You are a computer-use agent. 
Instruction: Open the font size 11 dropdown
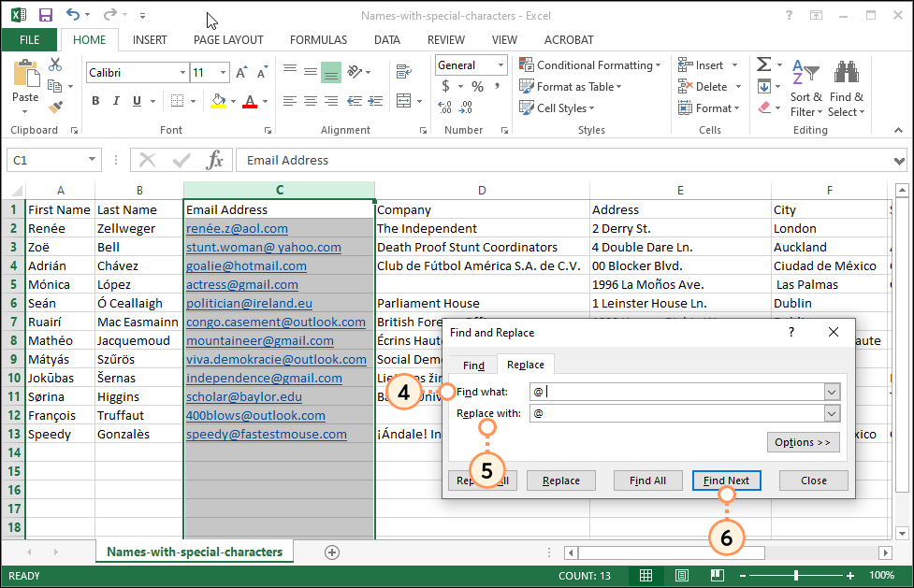(x=224, y=72)
